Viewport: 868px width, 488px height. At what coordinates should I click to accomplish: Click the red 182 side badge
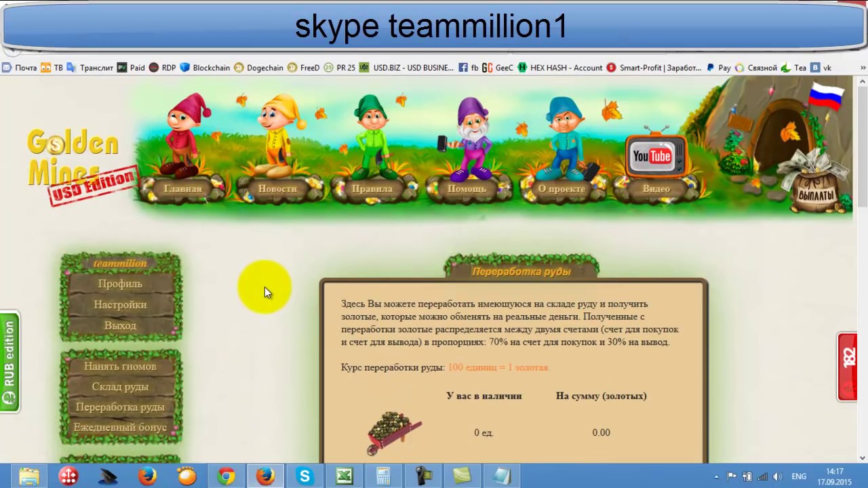pyautogui.click(x=848, y=366)
